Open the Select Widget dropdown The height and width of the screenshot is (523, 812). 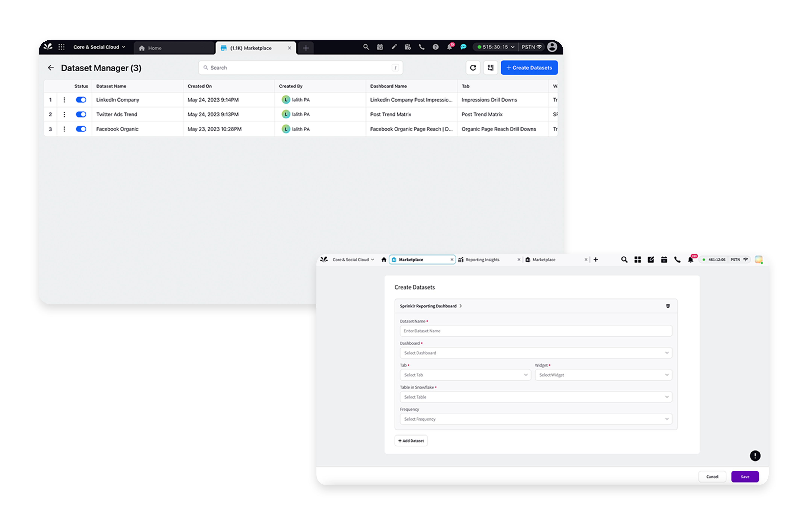pyautogui.click(x=603, y=375)
